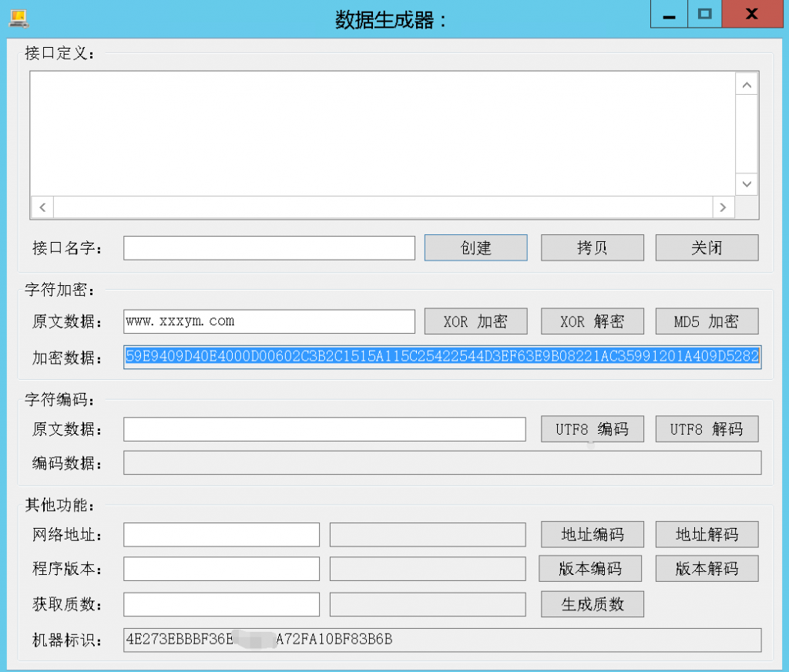Click the 版本解码 button
The image size is (789, 672).
tap(707, 568)
